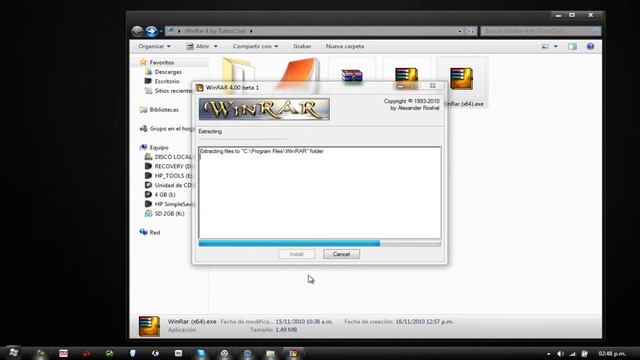Open the view options dropdown arrow
This screenshot has height=360, width=640.
pos(556,47)
